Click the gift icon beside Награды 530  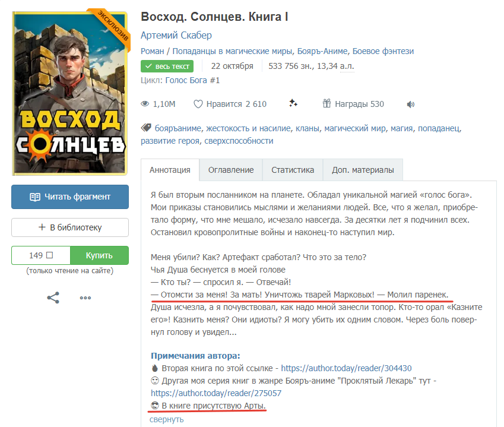click(x=327, y=104)
